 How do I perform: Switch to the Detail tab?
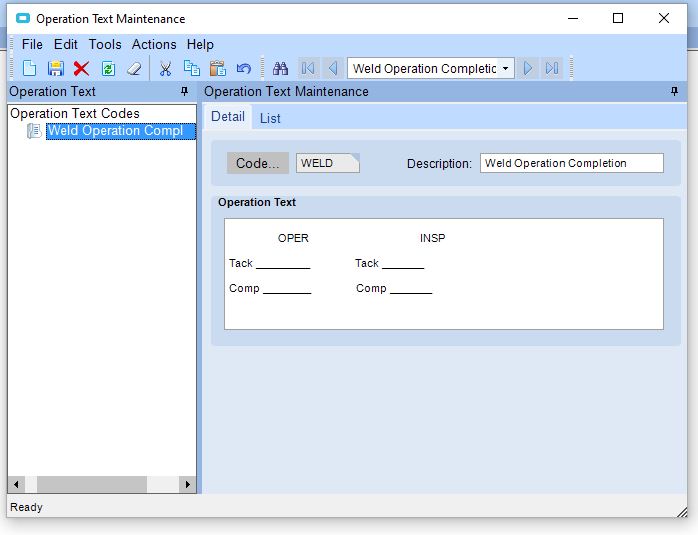[227, 117]
